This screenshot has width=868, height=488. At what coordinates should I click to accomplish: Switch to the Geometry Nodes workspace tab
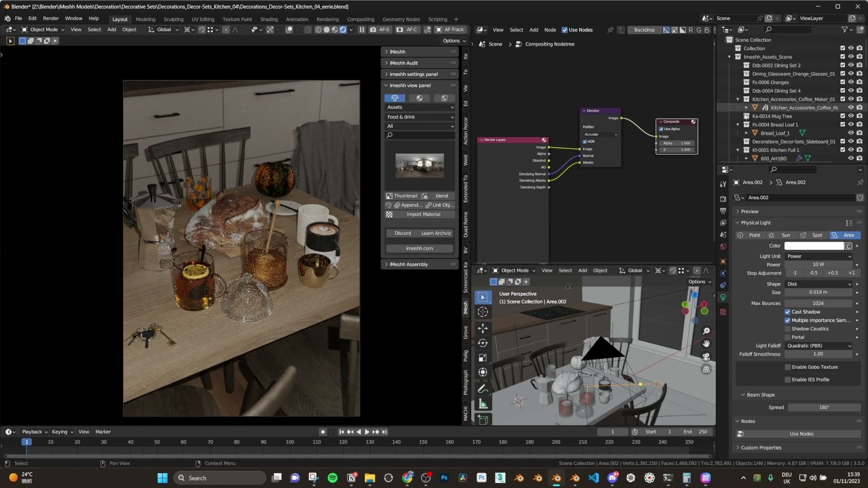401,19
